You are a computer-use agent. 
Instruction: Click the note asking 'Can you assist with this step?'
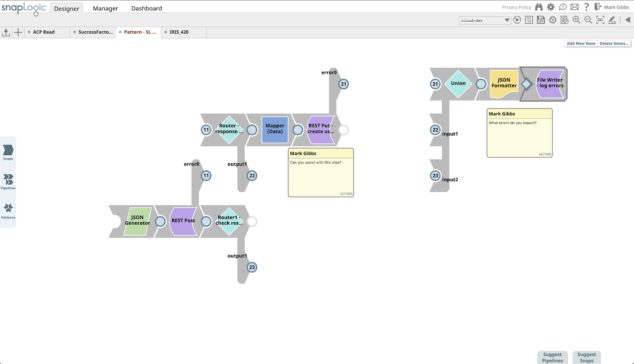tap(321, 173)
